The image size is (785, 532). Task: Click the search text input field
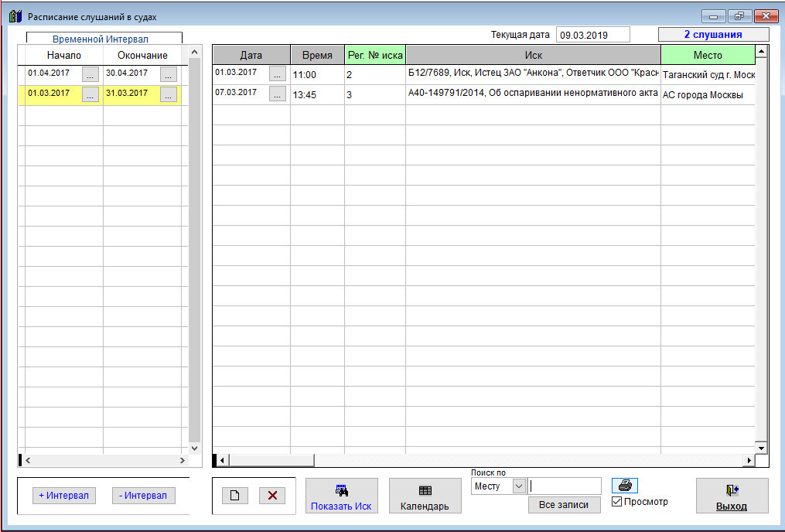pos(565,486)
